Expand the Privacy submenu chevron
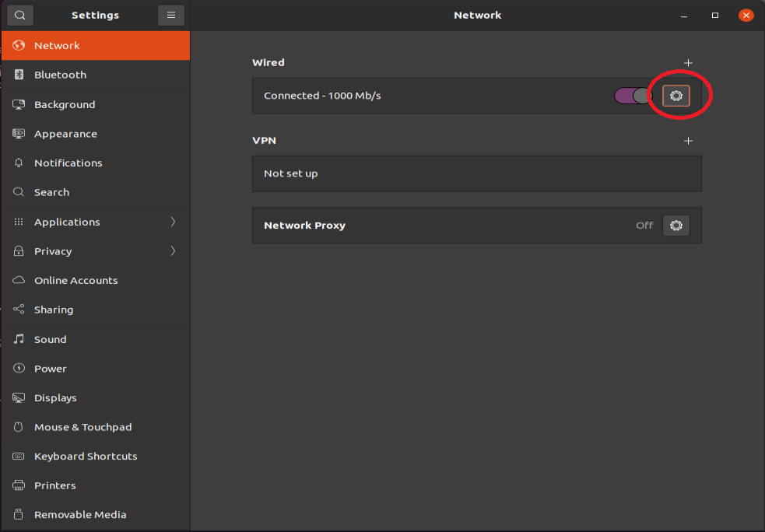The width and height of the screenshot is (765, 532). click(x=173, y=251)
